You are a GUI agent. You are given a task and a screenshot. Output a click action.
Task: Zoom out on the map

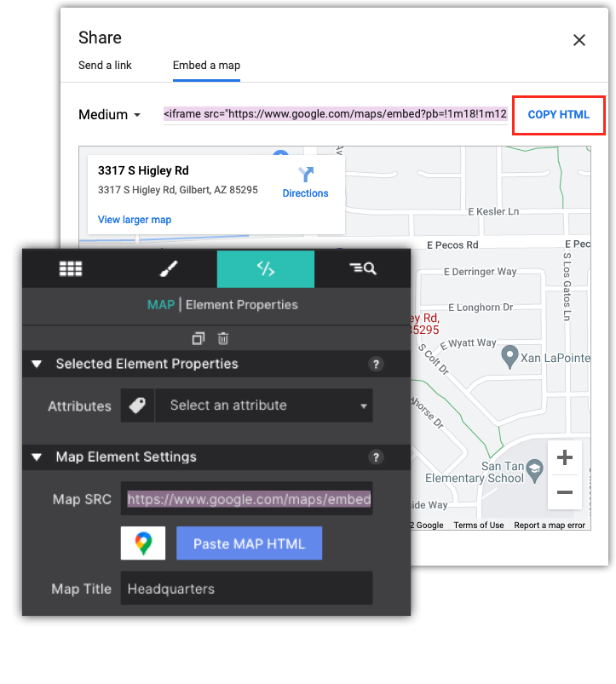565,492
